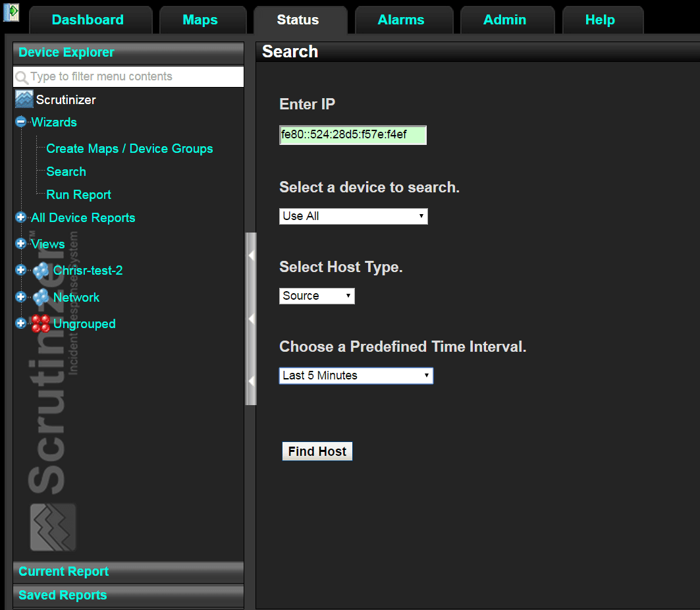Expand the Network group node
700x610 pixels.
click(20, 296)
